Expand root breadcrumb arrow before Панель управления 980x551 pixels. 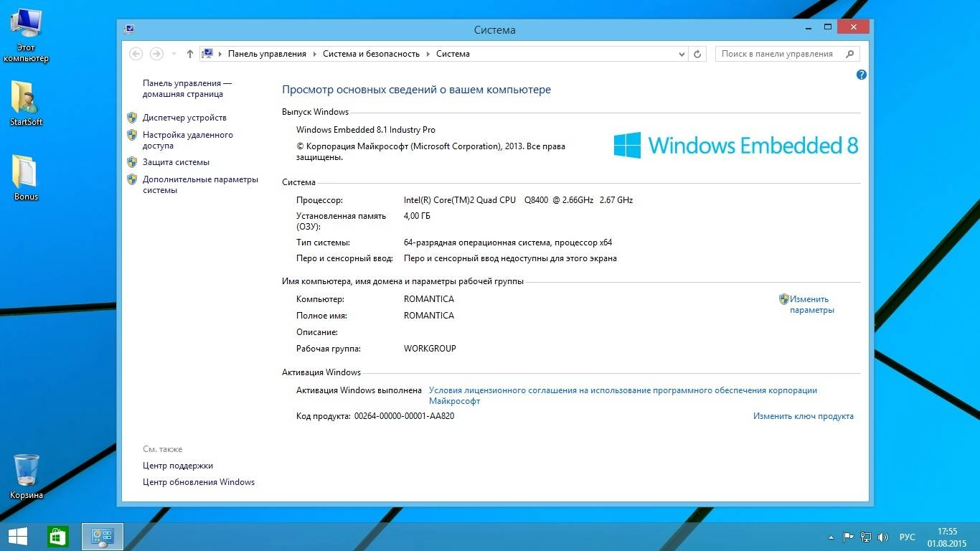click(x=220, y=54)
